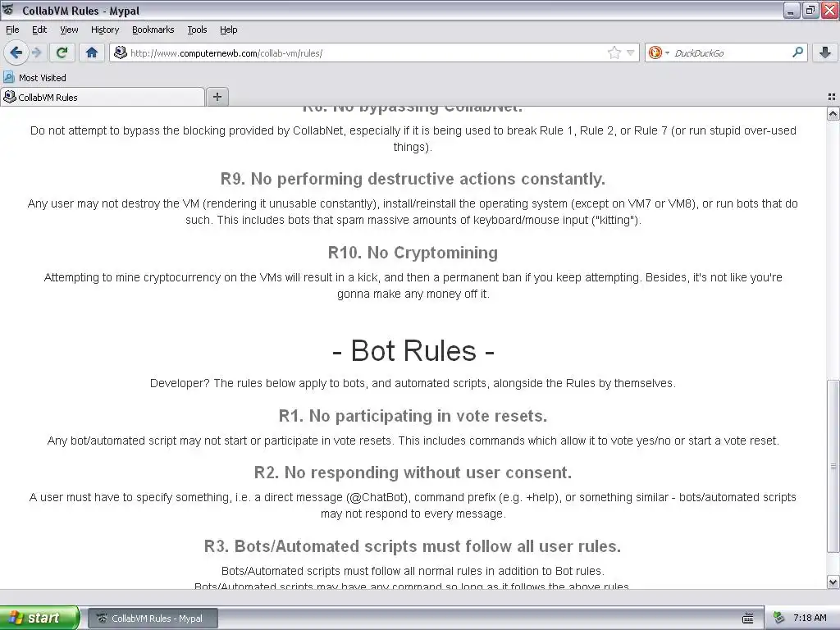Open the URL history dropdown arrow

631,52
